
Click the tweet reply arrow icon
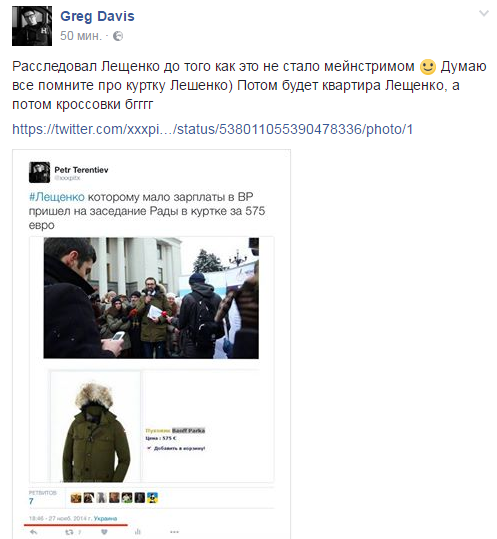point(34,532)
